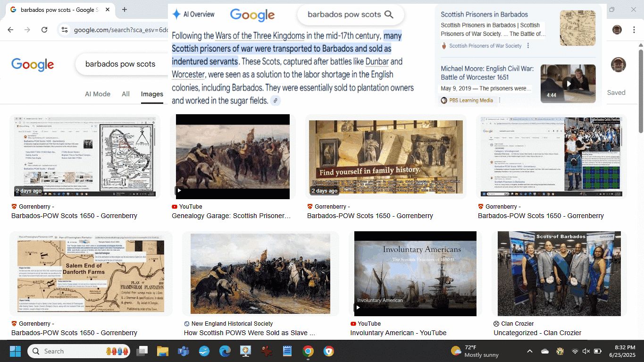Click the page vertical scrollbar
The image size is (644, 362).
[640, 90]
